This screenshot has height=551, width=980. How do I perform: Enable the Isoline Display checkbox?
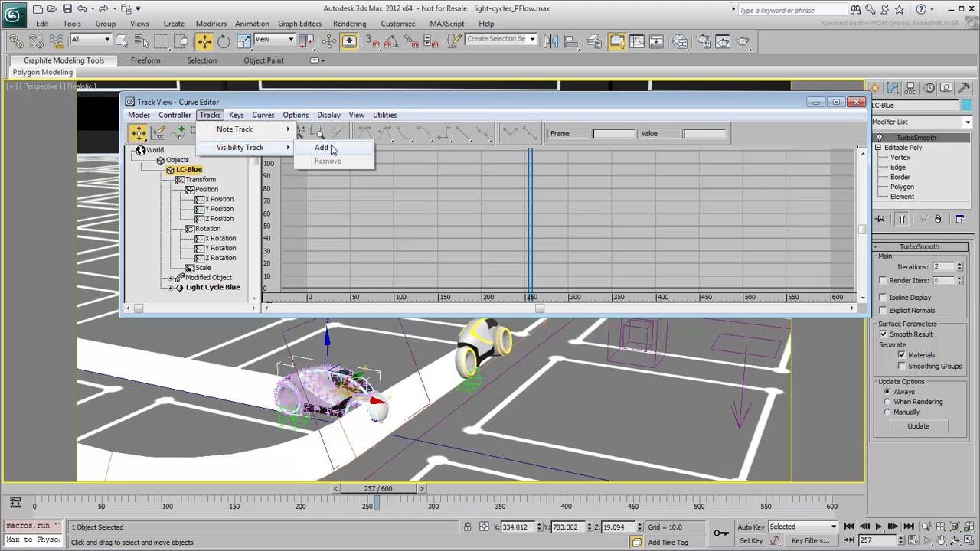pos(883,298)
